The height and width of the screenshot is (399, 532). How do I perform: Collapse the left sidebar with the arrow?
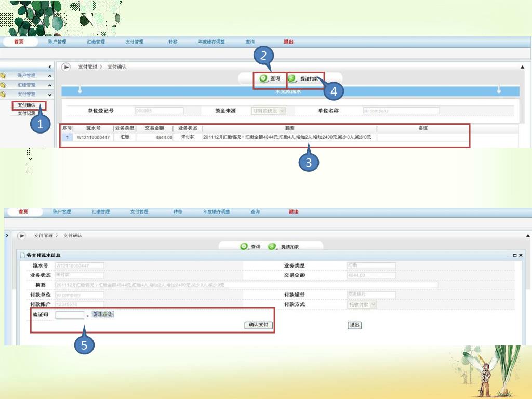(x=50, y=67)
